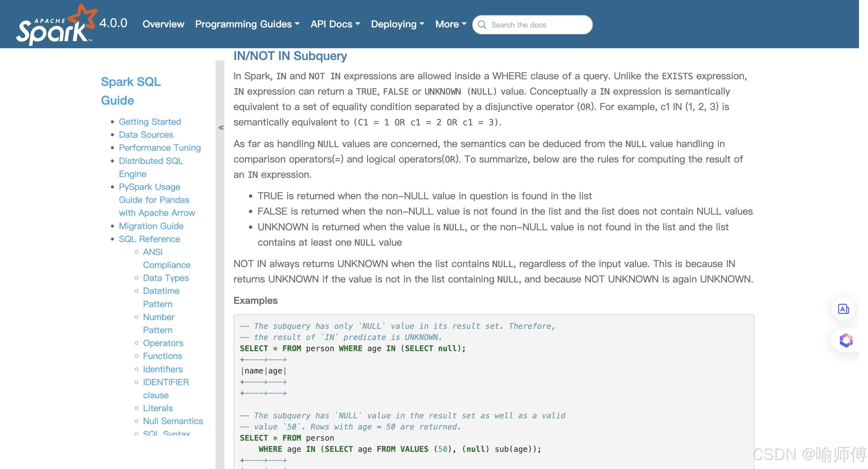Click the 'SELECT * FROM person WHERE age IN' code line
This screenshot has height=469, width=868.
352,348
